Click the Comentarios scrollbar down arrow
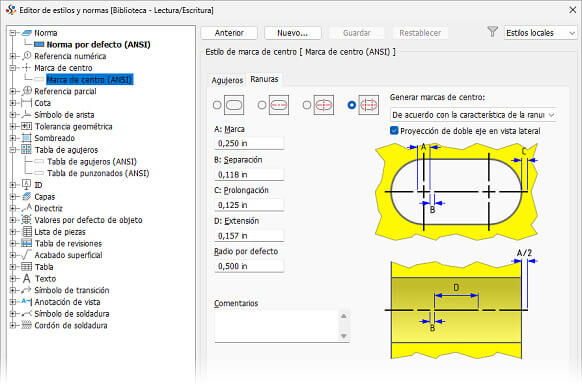Image resolution: width=582 pixels, height=385 pixels. coord(344,336)
